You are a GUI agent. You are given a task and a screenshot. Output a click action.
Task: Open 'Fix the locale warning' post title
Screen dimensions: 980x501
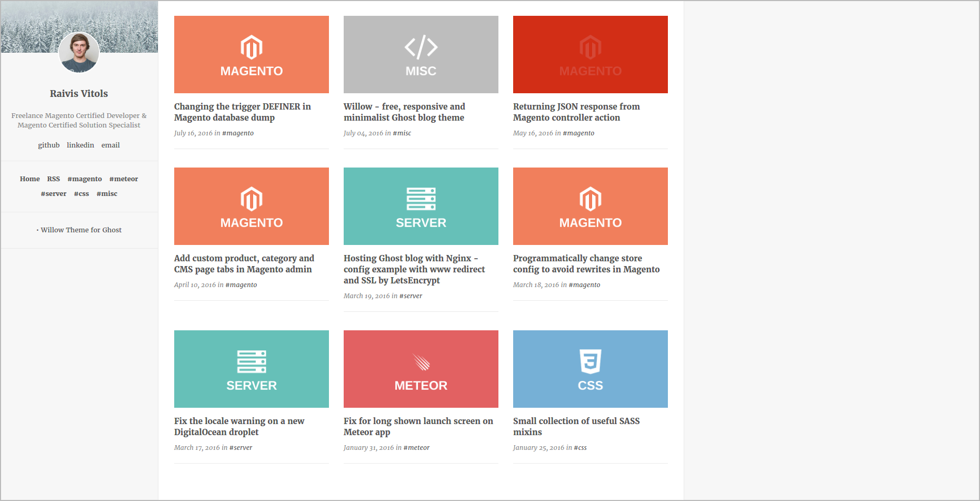click(x=239, y=427)
